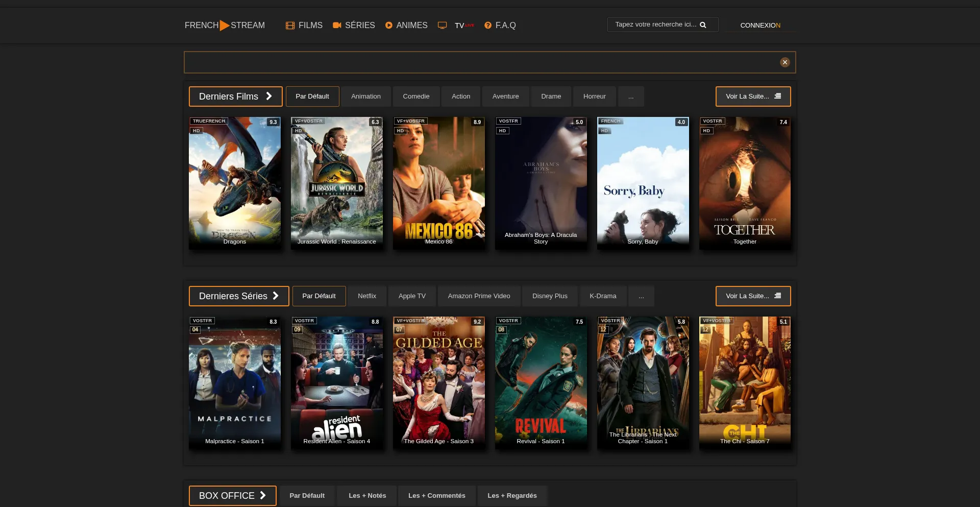Select the Disney Plus tab
Screen dimensions: 980x507
pyautogui.click(x=550, y=296)
